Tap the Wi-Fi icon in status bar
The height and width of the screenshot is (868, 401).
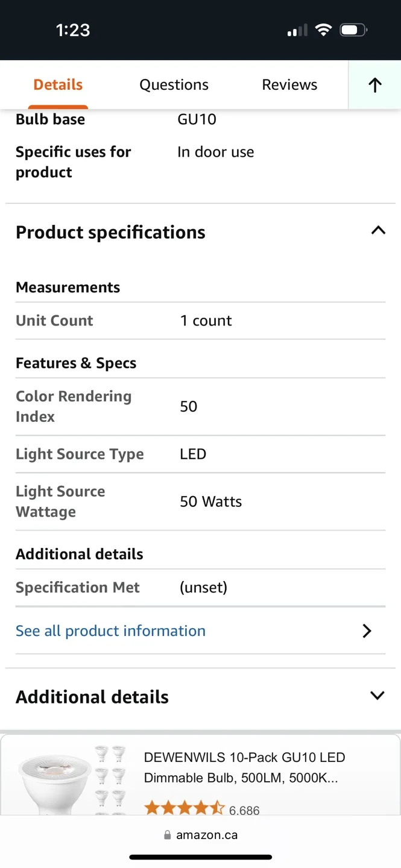click(324, 29)
